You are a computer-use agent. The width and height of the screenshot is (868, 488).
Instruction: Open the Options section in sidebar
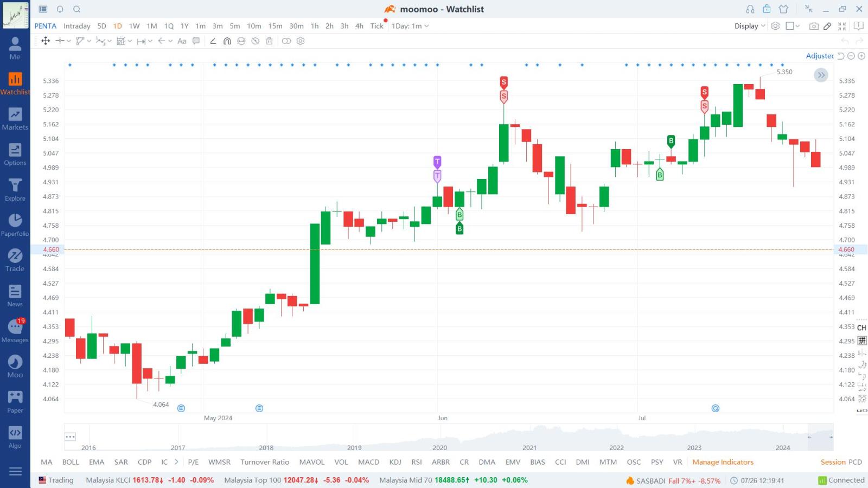coord(15,155)
